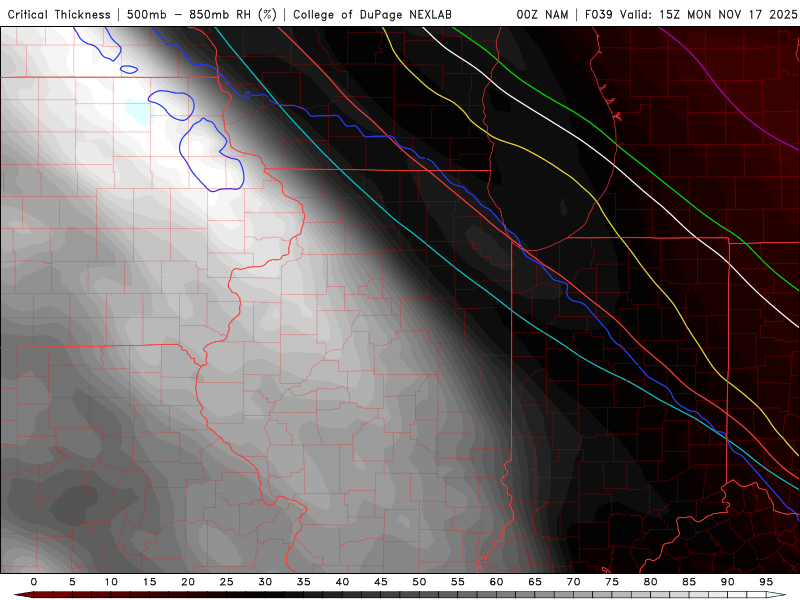The image size is (800, 600).
Task: Select the 10 label on the color scale
Action: (111, 582)
